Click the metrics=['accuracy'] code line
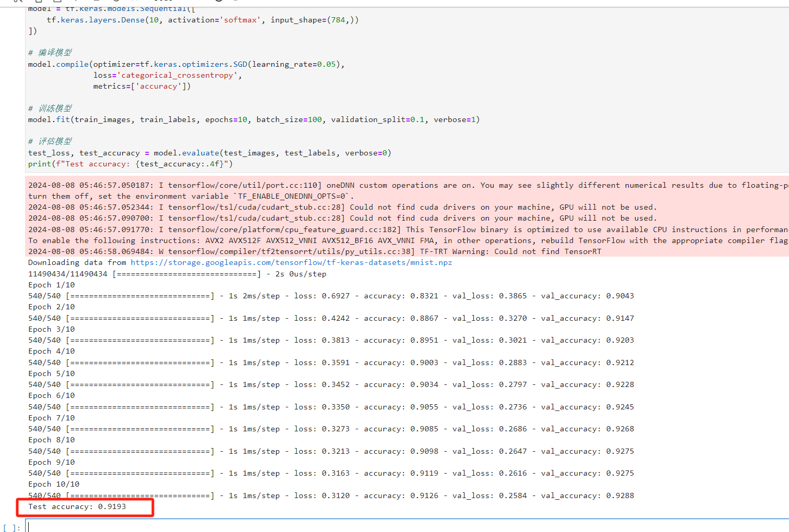 tap(142, 86)
